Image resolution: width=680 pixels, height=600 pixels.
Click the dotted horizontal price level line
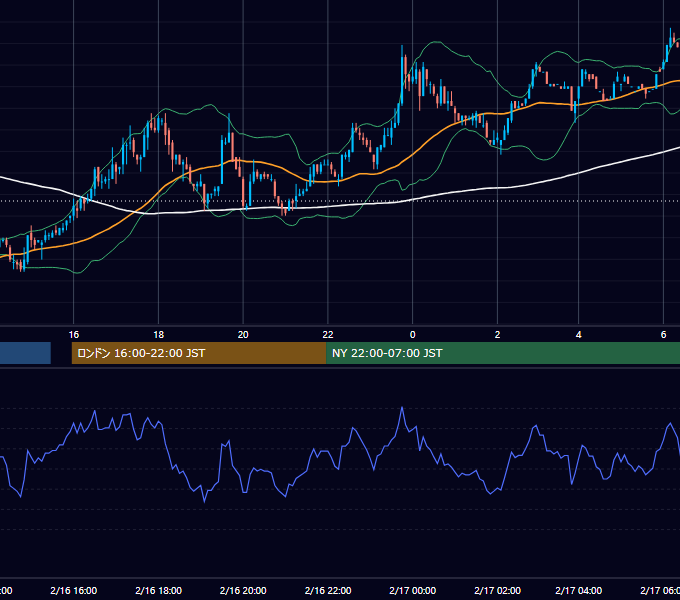(x=340, y=201)
